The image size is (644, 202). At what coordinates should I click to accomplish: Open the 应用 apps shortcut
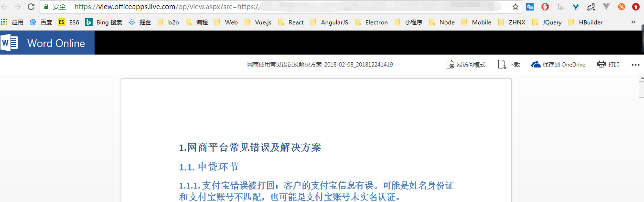pyautogui.click(x=12, y=22)
